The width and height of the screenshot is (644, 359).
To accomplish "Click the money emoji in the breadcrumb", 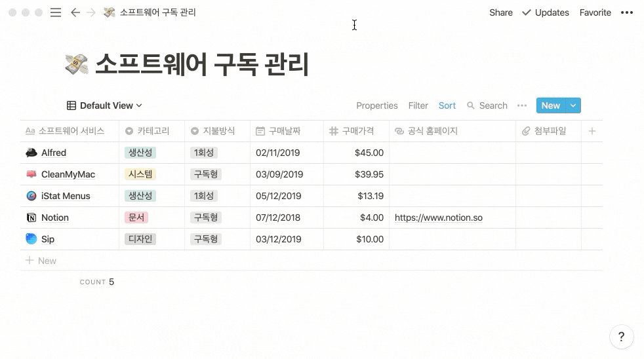I will 109,12.
